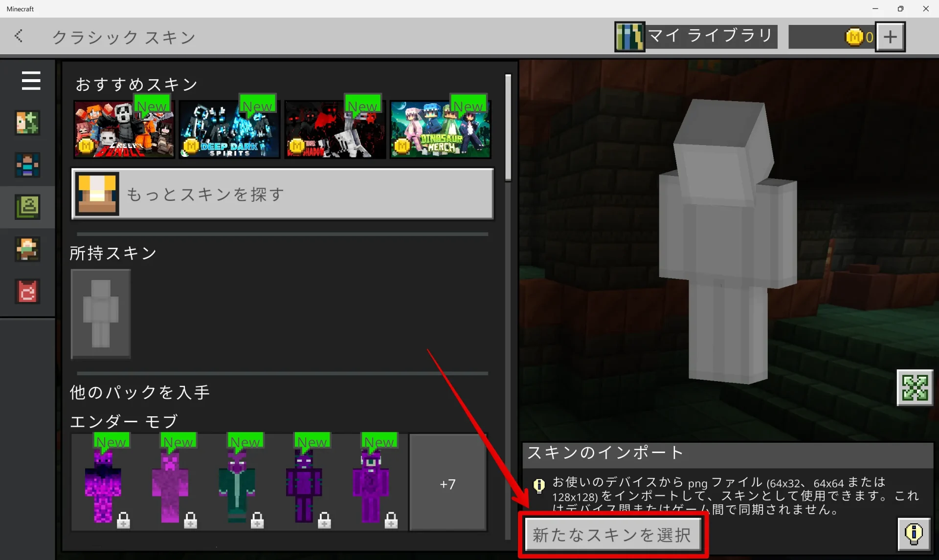Open the info lightbulb button at bottom right
Viewport: 939px width, 560px height.
pyautogui.click(x=914, y=534)
